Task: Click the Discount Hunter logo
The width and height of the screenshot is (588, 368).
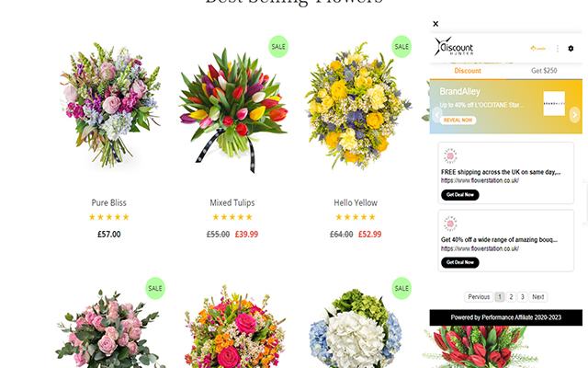Action: pos(454,47)
